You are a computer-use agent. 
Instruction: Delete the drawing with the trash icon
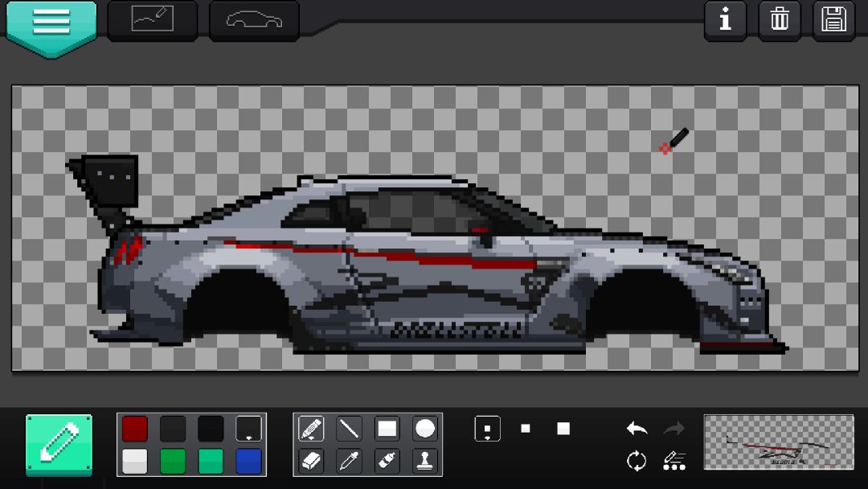[x=780, y=20]
